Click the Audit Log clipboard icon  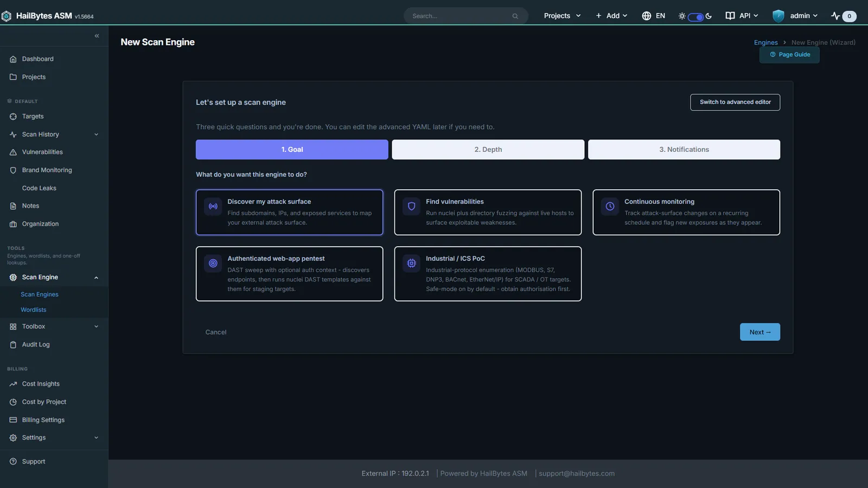click(x=13, y=345)
